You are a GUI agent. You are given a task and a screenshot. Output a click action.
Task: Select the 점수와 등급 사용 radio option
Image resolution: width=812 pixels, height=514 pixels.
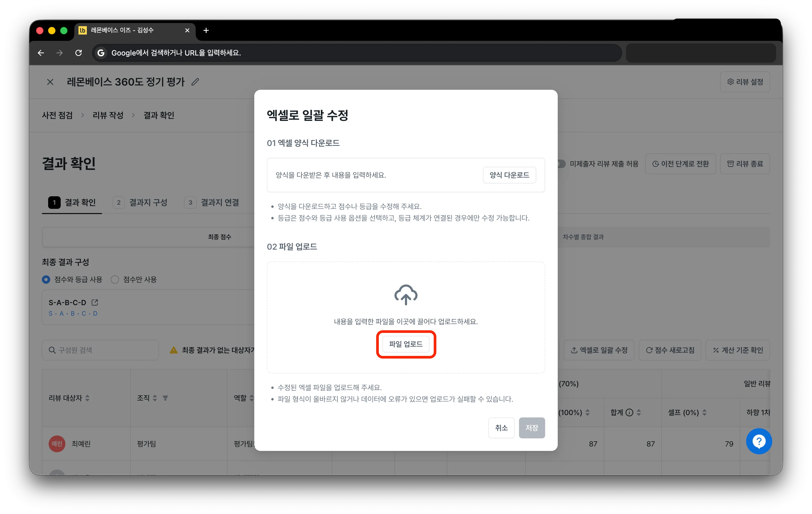[46, 279]
